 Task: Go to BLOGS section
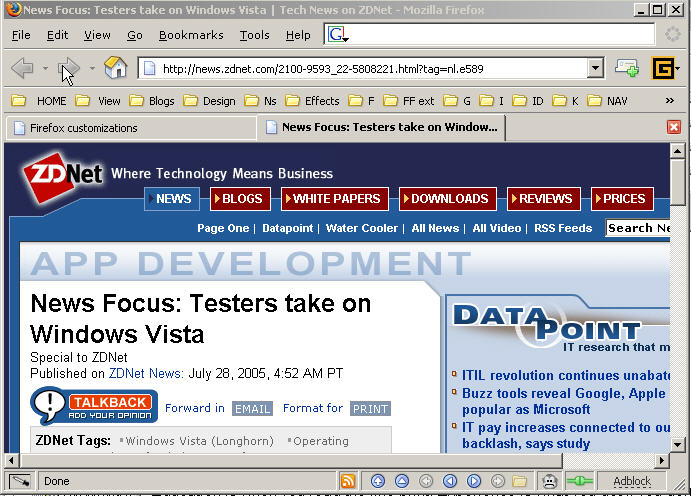[x=240, y=199]
